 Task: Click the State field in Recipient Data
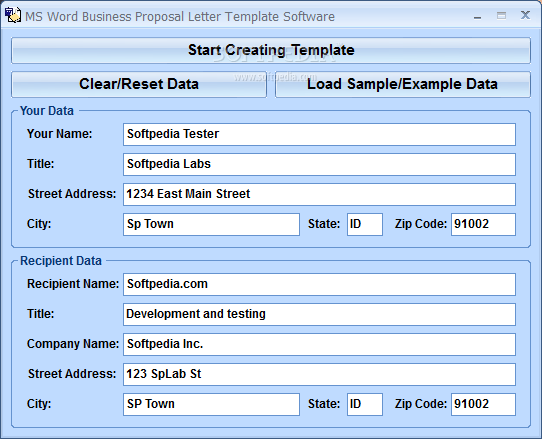365,404
